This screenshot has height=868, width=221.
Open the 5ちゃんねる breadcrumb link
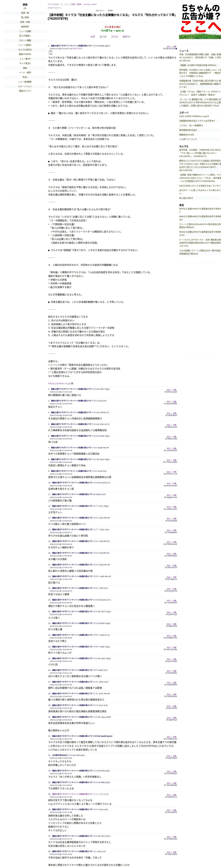[x=53, y=4]
